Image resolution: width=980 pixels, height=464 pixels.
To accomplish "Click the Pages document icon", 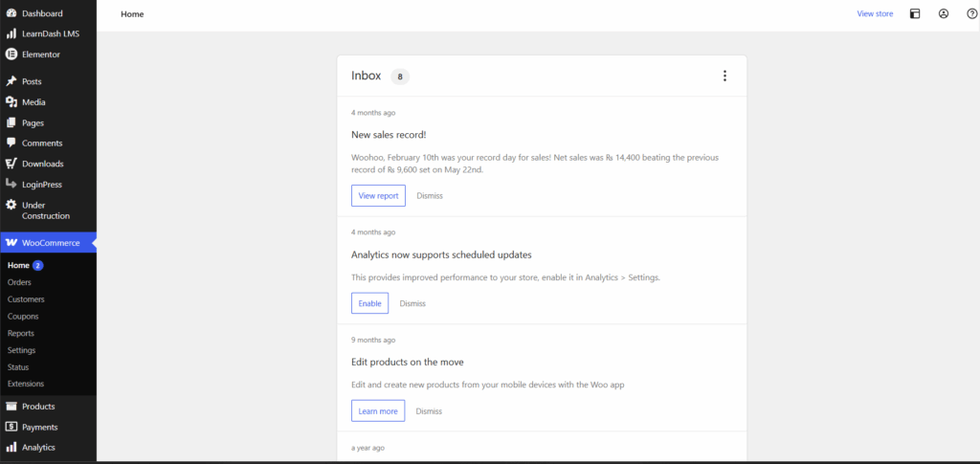I will pyautogui.click(x=11, y=123).
